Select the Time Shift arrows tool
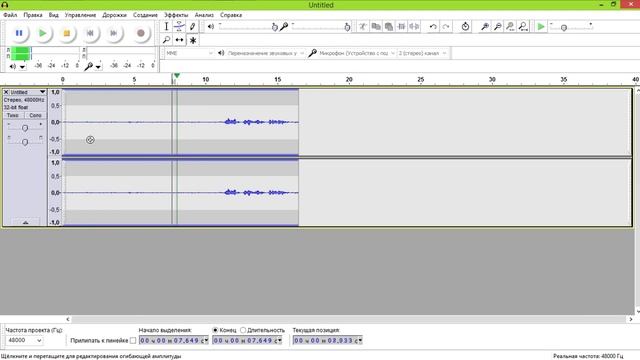This screenshot has width=640, height=360. (x=179, y=40)
